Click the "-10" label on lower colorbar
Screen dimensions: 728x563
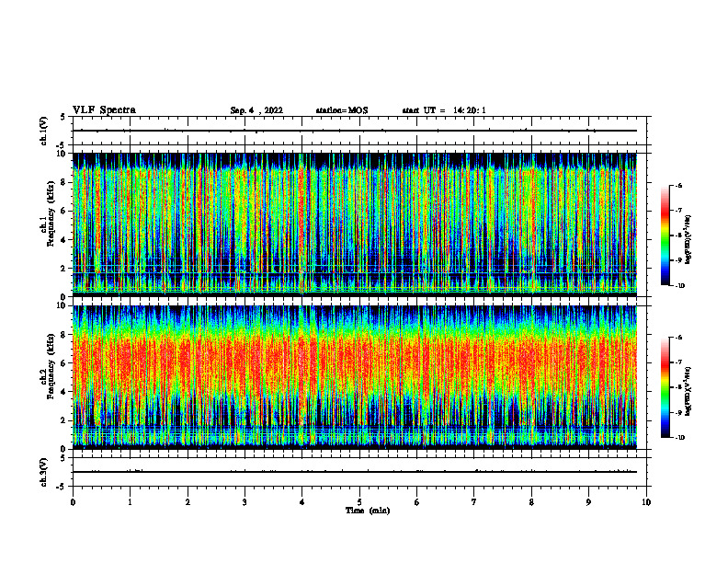(679, 438)
